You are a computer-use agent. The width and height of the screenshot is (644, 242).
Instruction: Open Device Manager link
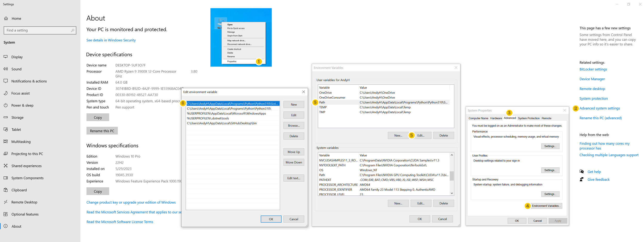pos(592,79)
